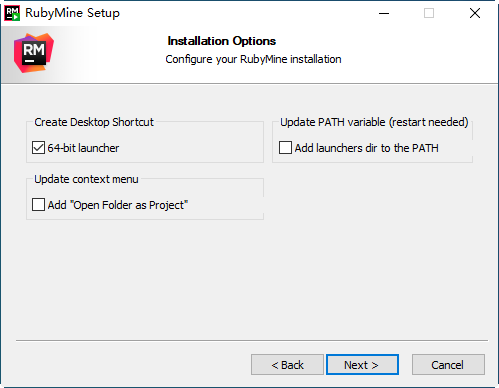Minimize the RubyMine Setup window
Screen dimensions: 499x388
(x=384, y=13)
